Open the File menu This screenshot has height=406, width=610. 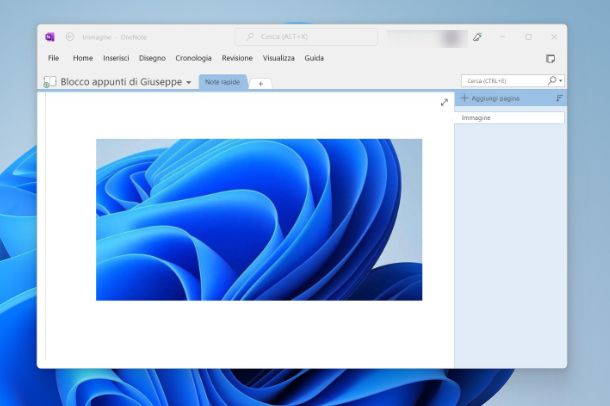[53, 58]
